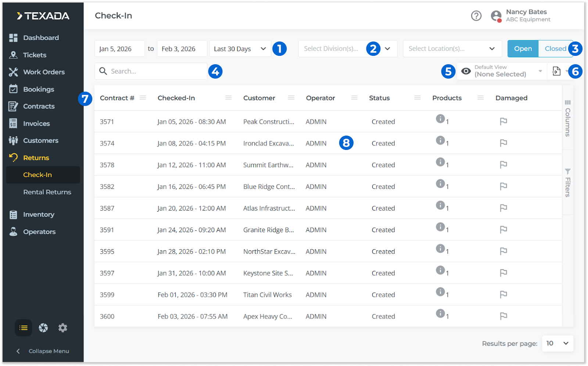Click products info icon for contract 3599

coord(440,292)
